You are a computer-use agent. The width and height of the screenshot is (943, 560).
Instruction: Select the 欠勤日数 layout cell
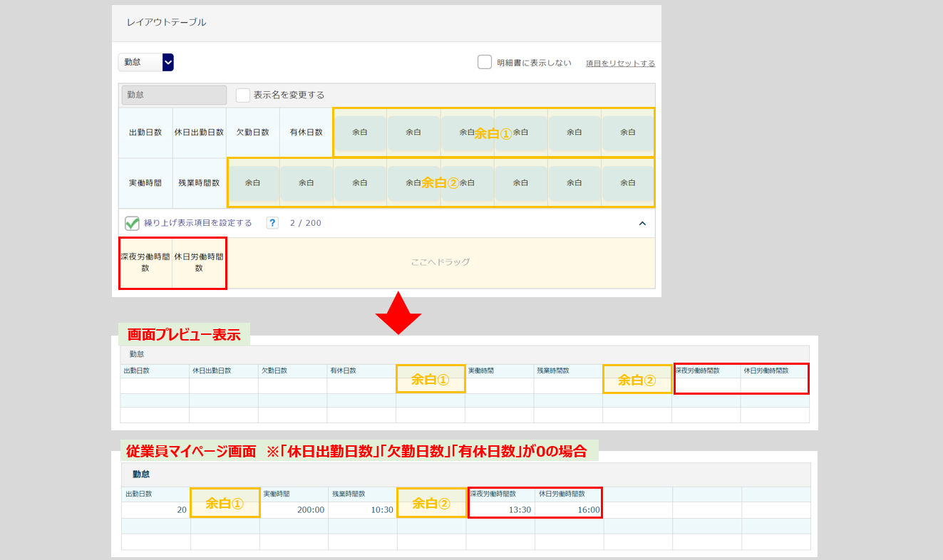(x=252, y=133)
